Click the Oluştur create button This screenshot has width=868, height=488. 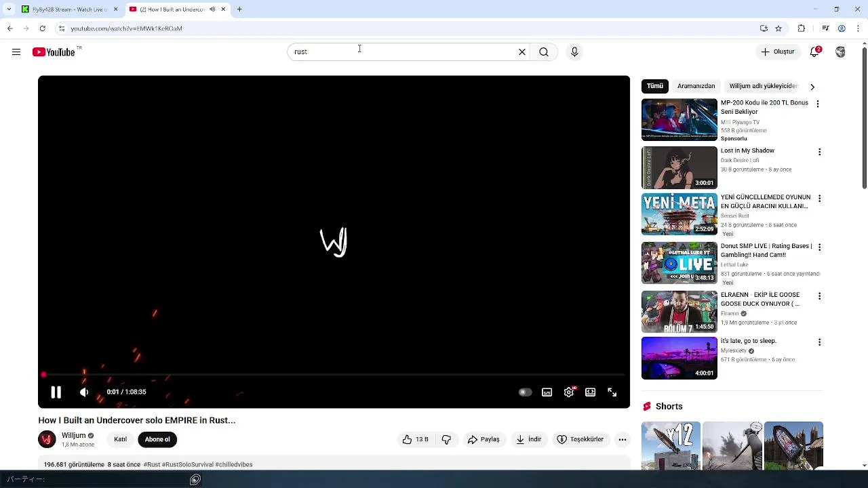(x=778, y=52)
